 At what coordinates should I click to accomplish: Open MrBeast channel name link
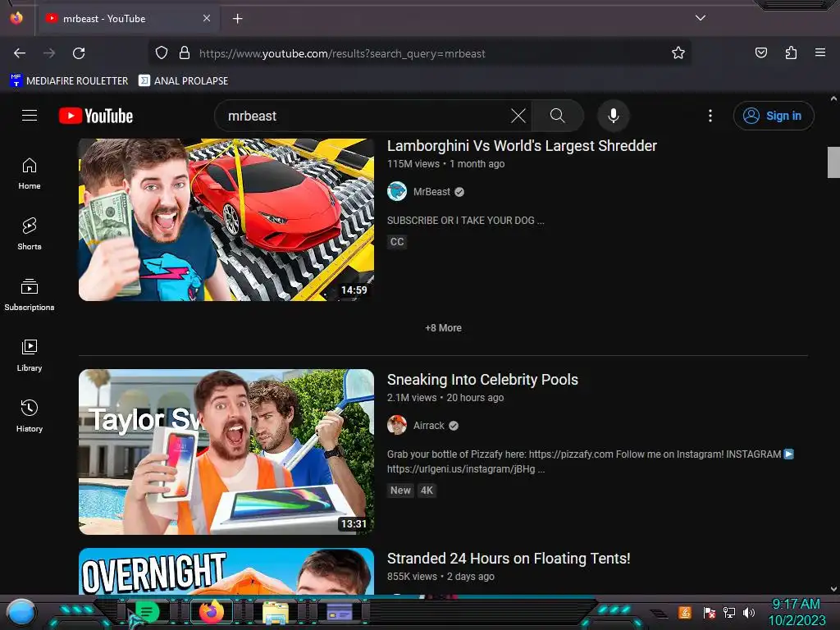(x=431, y=192)
